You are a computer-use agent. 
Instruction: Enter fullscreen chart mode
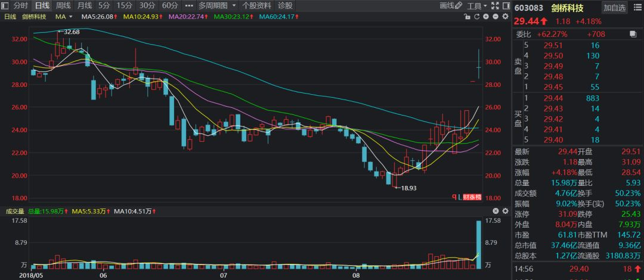point(495,6)
